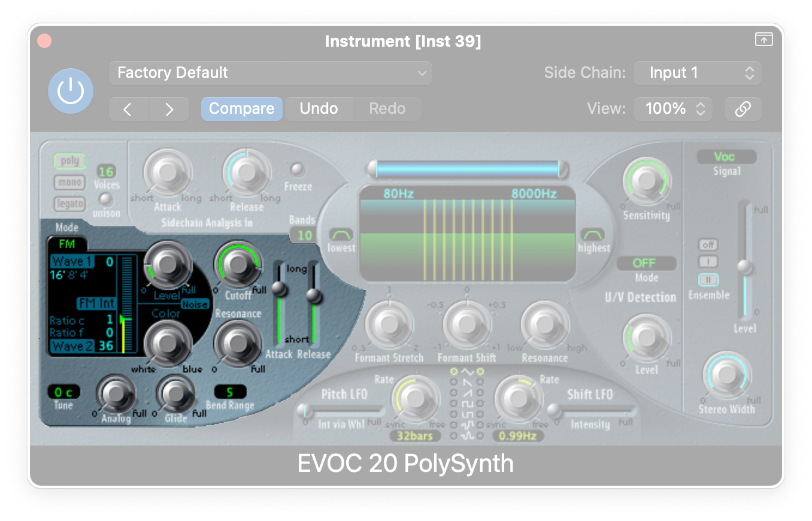Click the Redo button

coord(387,109)
